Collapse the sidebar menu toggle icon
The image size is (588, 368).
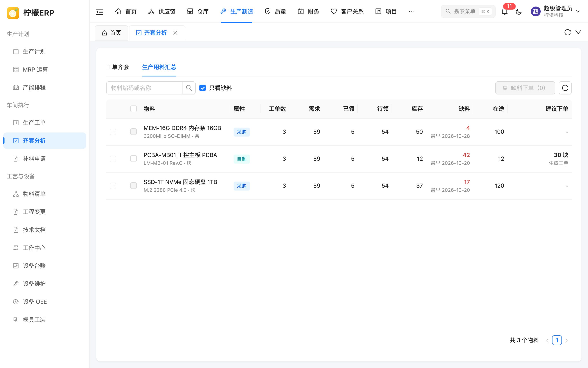click(x=100, y=11)
